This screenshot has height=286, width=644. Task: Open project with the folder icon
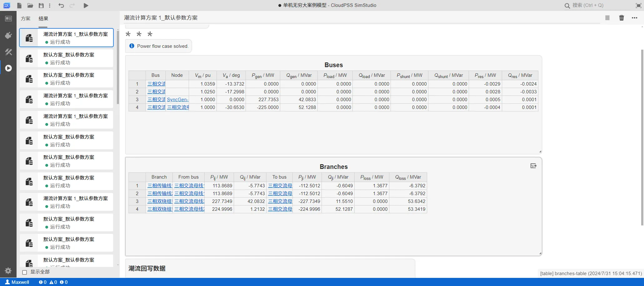point(30,5)
